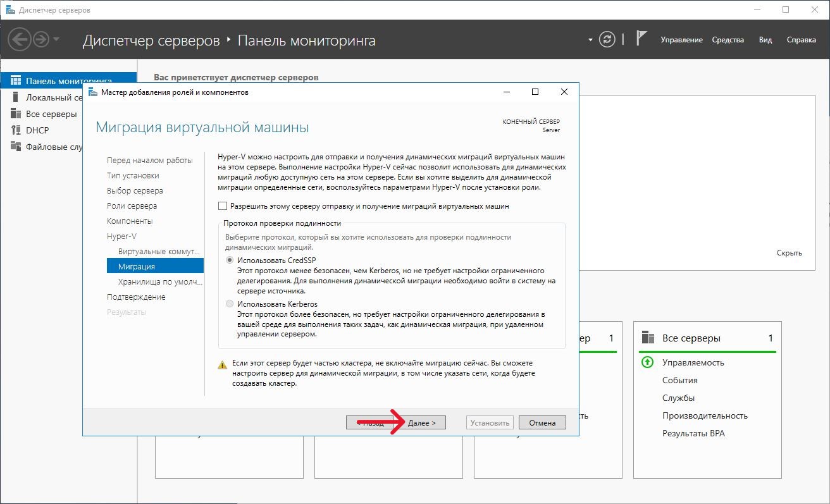Click the green Manageability status icon
This screenshot has width=830, height=504.
click(647, 362)
